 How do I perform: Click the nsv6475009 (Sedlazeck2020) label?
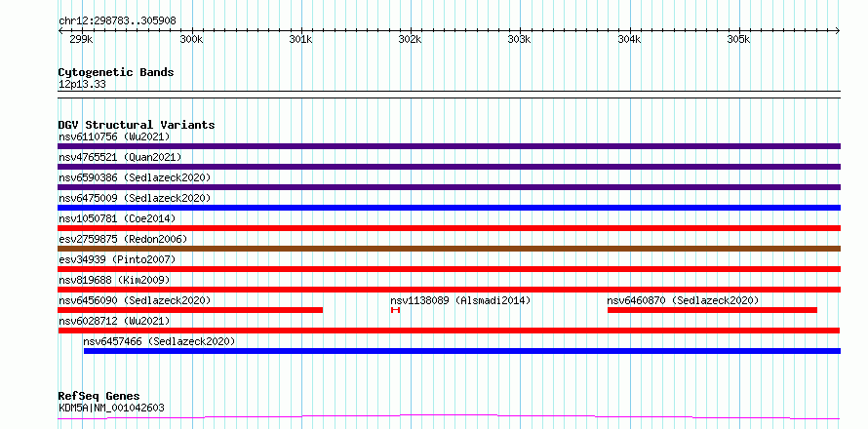[135, 198]
